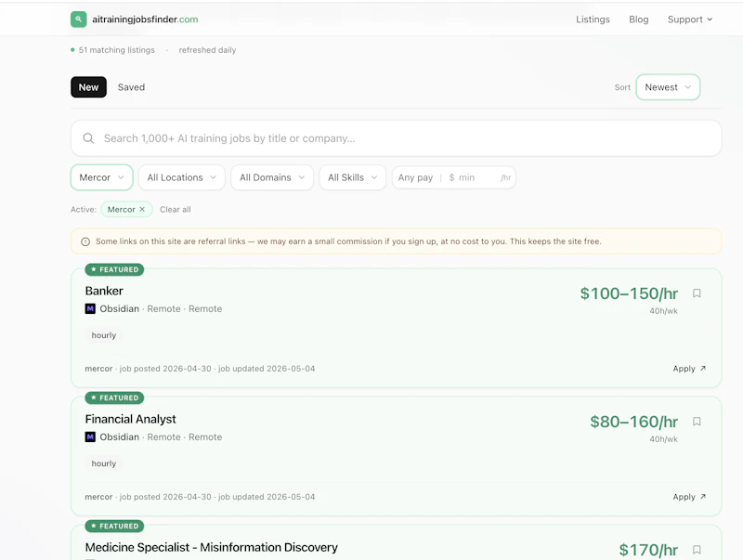Viewport: 743px width, 560px height.
Task: Click the Any pay label
Action: click(x=415, y=177)
